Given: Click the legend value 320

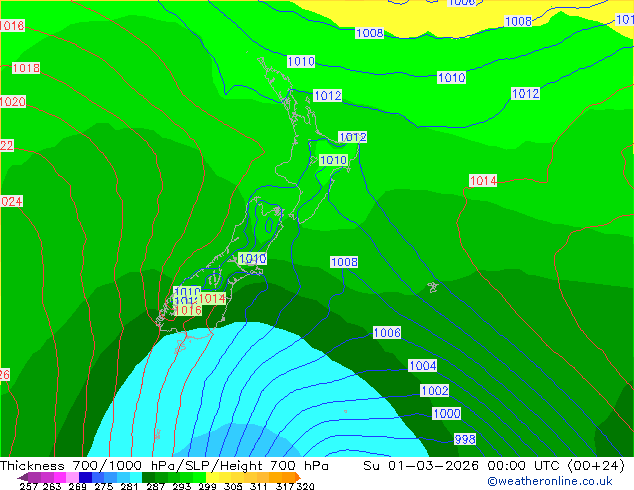Looking at the screenshot, I should (x=306, y=486).
